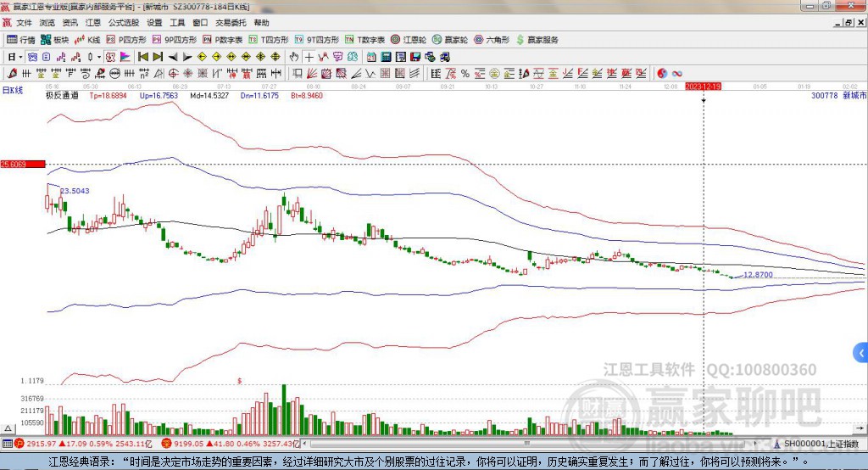
Task: Open the 公式选股 menu
Action: click(x=124, y=23)
